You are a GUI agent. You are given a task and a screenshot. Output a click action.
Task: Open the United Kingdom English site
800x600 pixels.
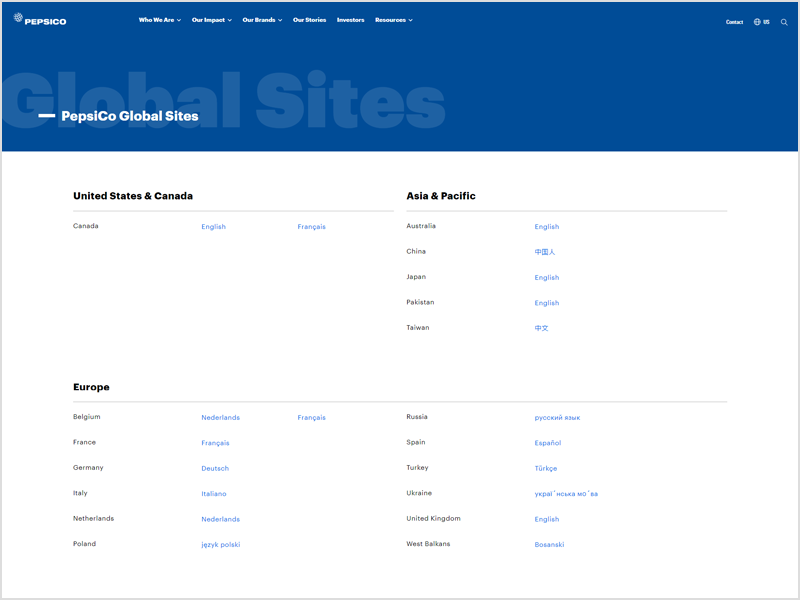click(x=546, y=519)
